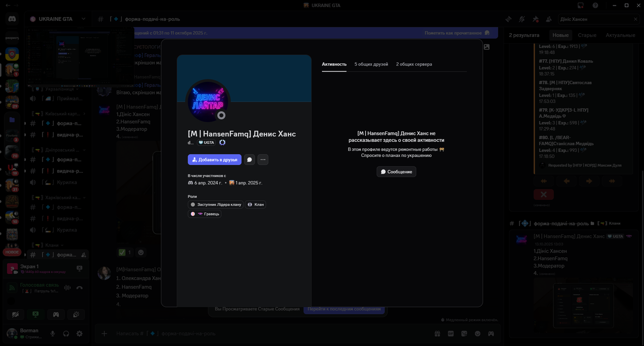Select the Гравець role chip

tap(204, 214)
